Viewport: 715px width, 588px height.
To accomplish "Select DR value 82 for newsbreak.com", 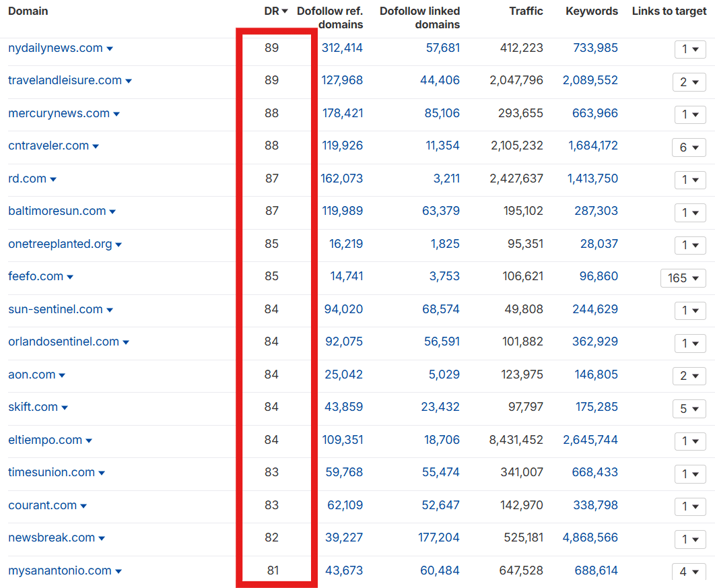I will click(272, 538).
